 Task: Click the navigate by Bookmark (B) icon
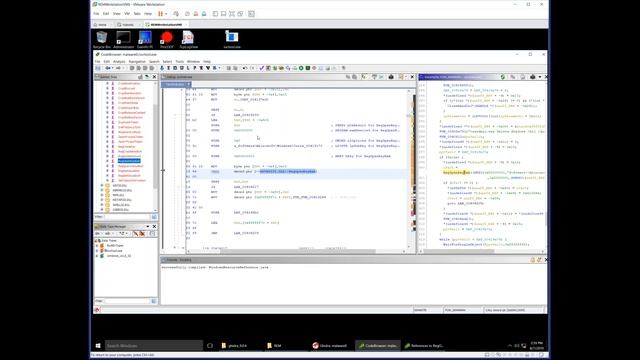click(x=214, y=68)
